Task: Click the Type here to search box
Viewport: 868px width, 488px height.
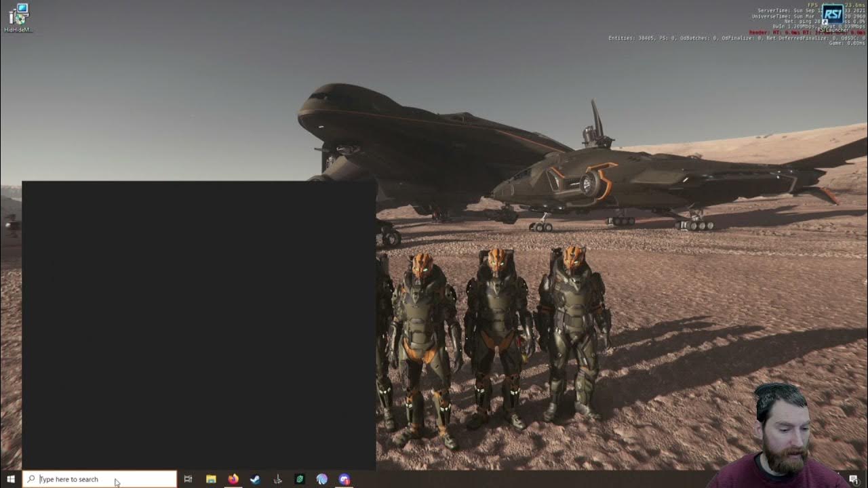Action: point(100,479)
